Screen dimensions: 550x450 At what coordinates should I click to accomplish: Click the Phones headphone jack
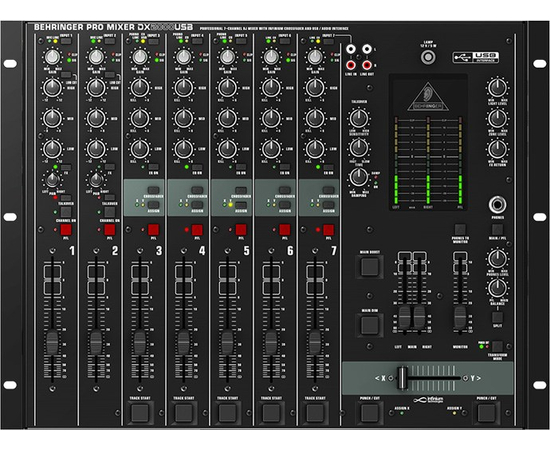coord(497,205)
